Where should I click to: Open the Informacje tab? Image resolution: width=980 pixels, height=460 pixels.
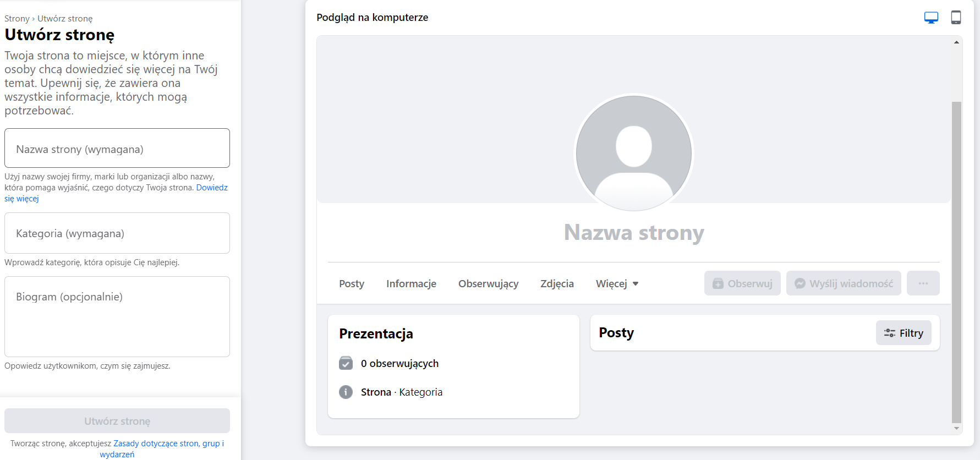click(411, 283)
